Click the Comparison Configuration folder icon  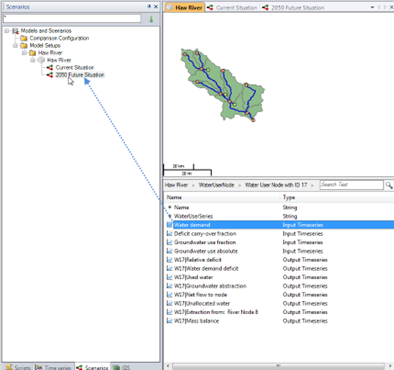24,38
